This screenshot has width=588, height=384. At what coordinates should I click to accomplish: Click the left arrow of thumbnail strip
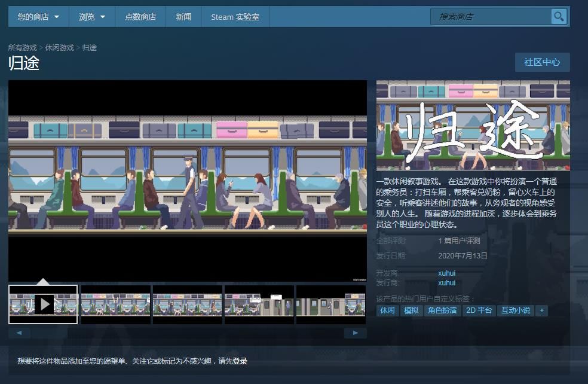coord(19,333)
